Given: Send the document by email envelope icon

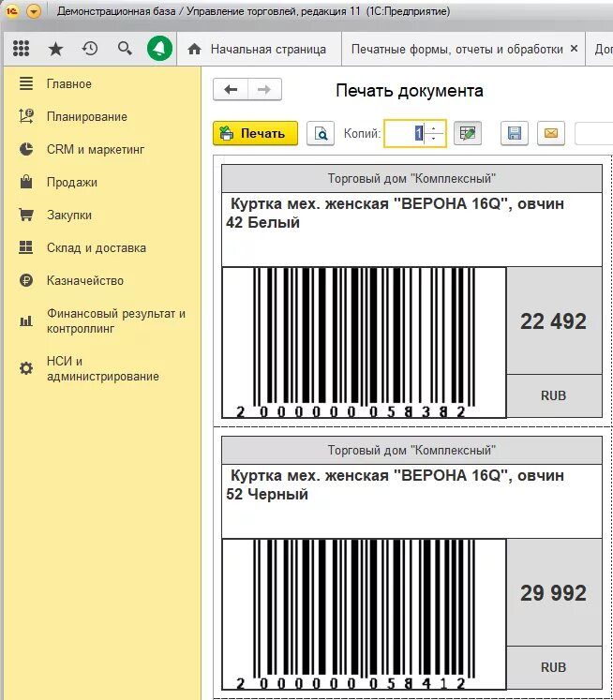Looking at the screenshot, I should coord(551,133).
